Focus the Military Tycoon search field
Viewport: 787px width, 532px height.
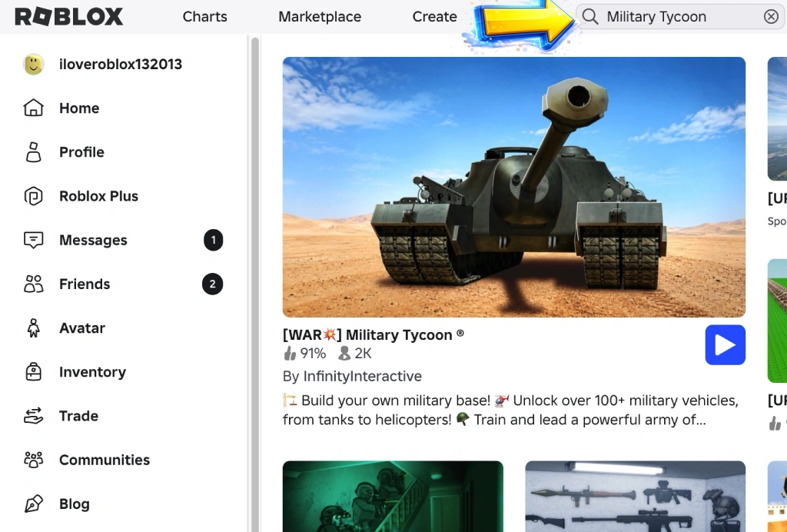[x=681, y=17]
